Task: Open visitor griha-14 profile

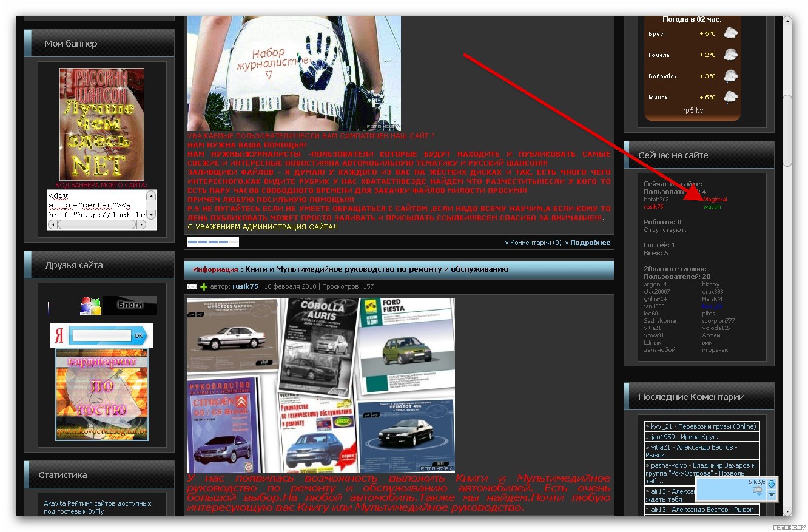Action: pyautogui.click(x=655, y=298)
